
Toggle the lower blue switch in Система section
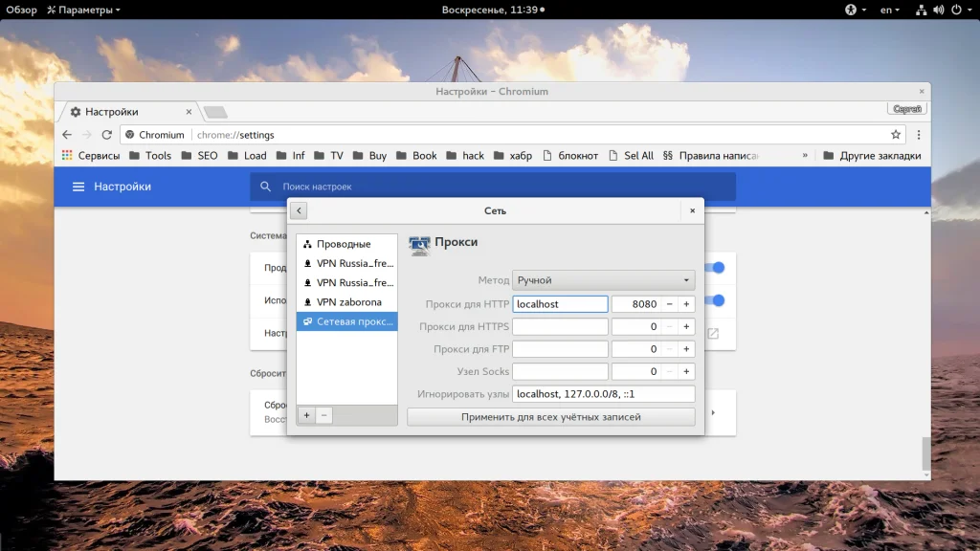coord(717,300)
